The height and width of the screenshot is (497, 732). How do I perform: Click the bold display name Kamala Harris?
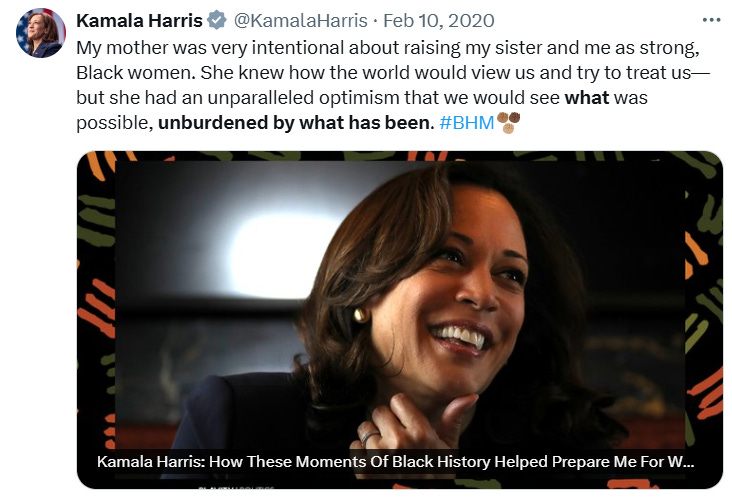[139, 21]
